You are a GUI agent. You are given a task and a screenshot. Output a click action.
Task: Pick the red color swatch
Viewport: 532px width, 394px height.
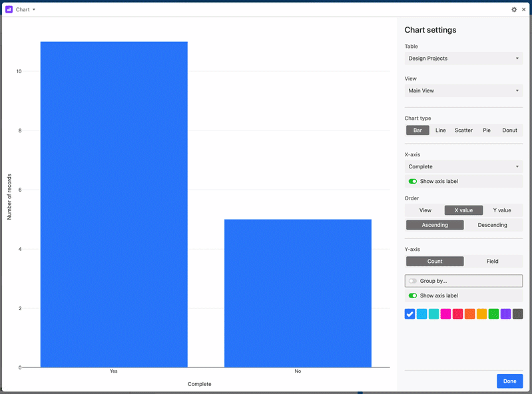pos(457,314)
